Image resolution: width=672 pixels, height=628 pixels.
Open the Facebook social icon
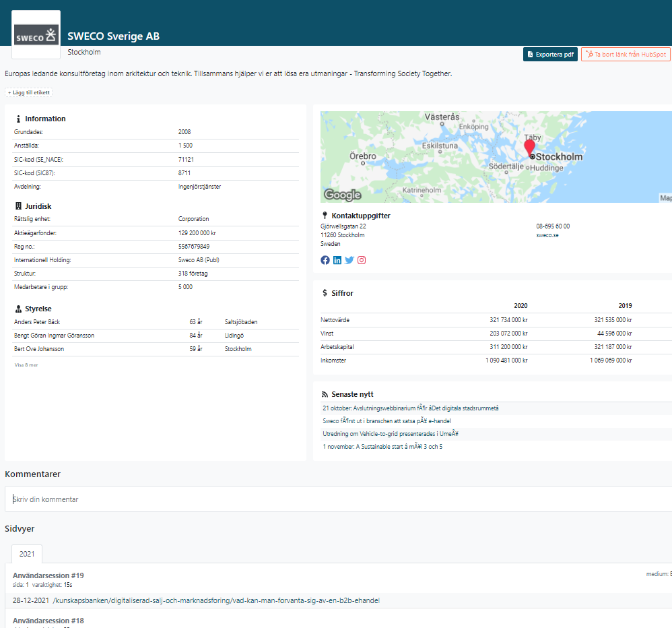pyautogui.click(x=325, y=260)
